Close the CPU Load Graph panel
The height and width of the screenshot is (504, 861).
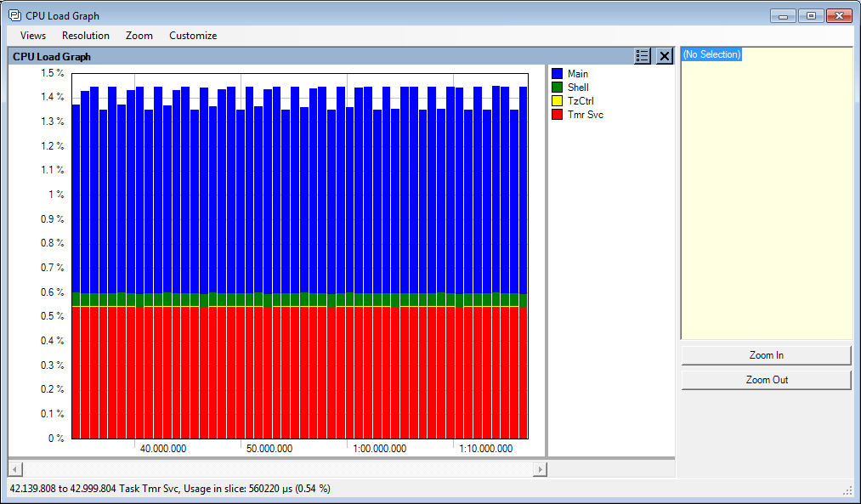(665, 56)
